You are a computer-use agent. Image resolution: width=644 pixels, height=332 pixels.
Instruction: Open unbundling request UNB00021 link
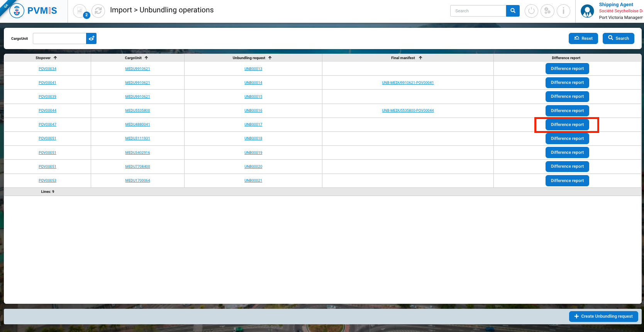(x=253, y=180)
